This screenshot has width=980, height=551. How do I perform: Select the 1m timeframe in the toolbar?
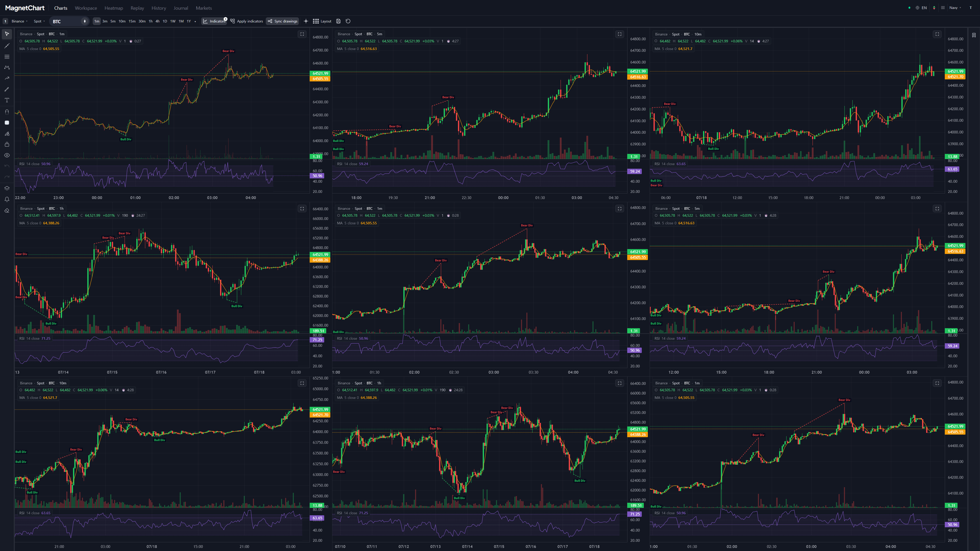[97, 21]
